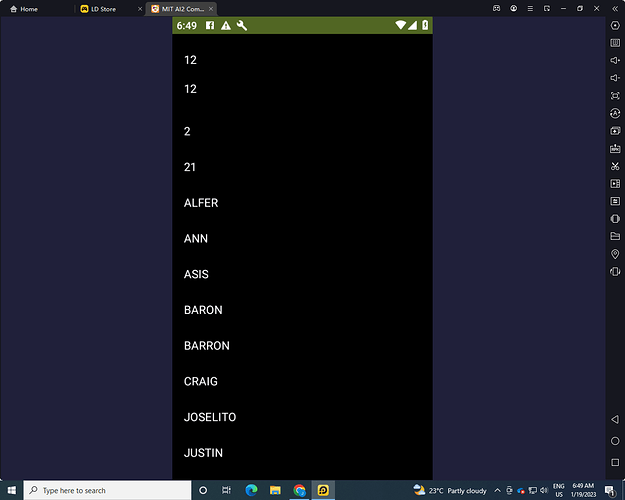625x500 pixels.
Task: Open the synchronizer list icon
Action: [615, 201]
